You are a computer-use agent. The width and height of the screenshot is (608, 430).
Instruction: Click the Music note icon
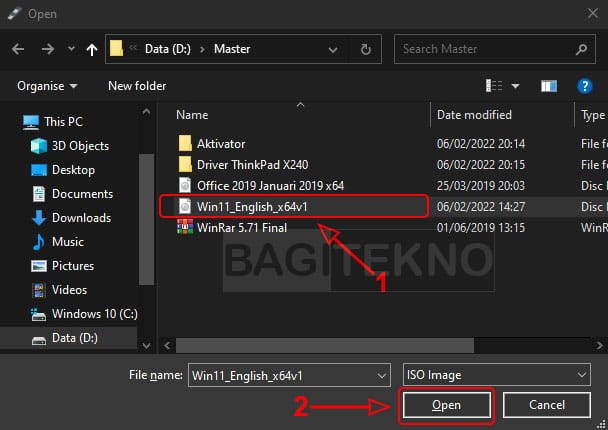[39, 242]
